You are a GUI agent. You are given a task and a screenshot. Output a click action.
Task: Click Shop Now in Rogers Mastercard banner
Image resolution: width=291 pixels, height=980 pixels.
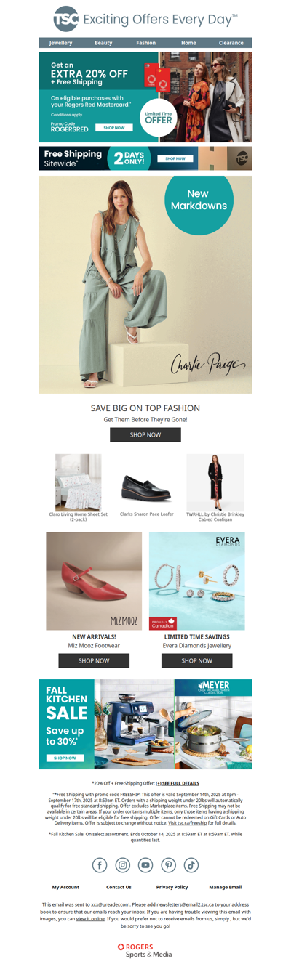click(114, 128)
